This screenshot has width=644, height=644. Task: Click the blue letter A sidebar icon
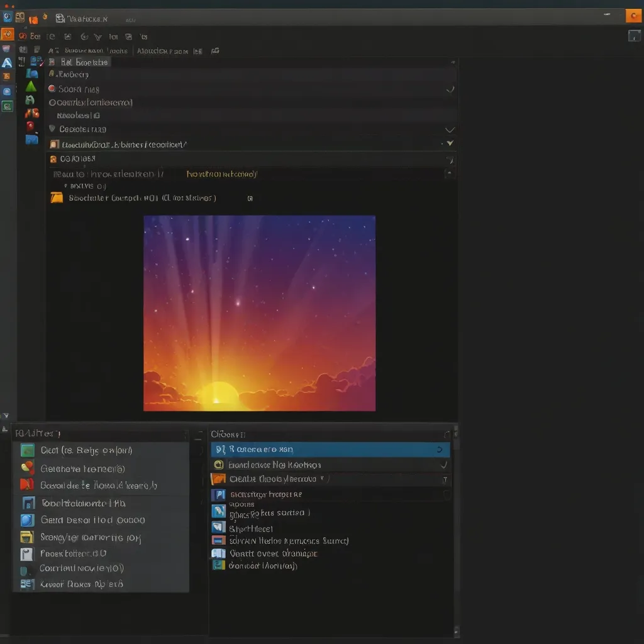7,63
